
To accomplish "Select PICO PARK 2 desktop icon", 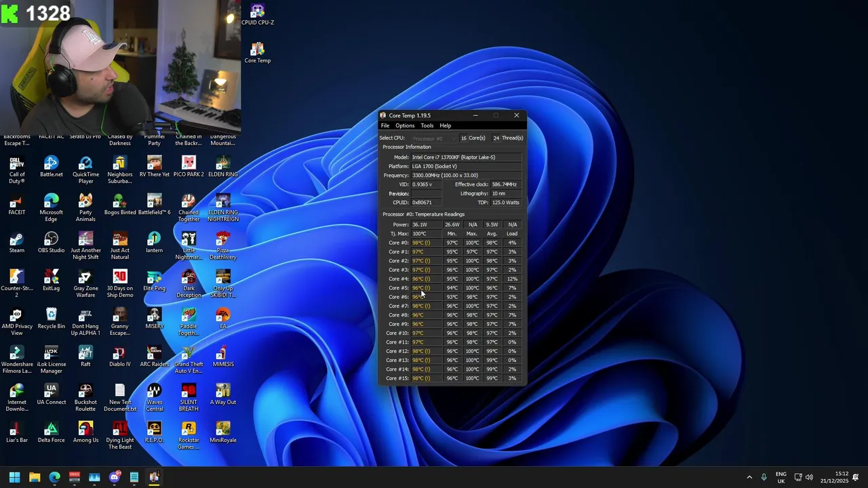I will point(189,167).
